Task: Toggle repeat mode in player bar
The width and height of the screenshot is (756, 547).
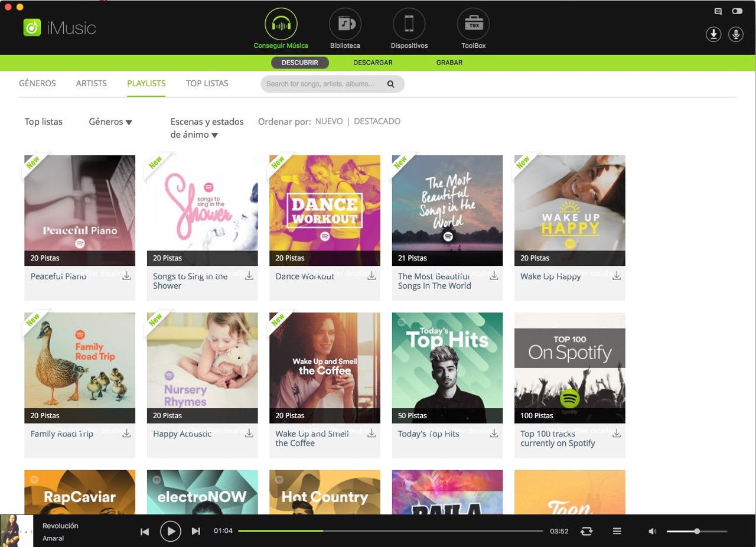Action: coord(586,532)
